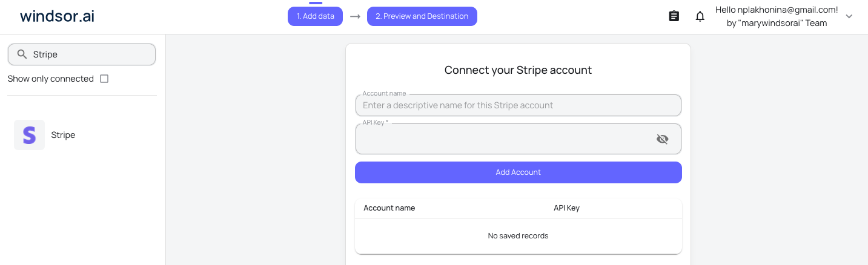
Task: Click the search magnifier icon
Action: coord(22,54)
